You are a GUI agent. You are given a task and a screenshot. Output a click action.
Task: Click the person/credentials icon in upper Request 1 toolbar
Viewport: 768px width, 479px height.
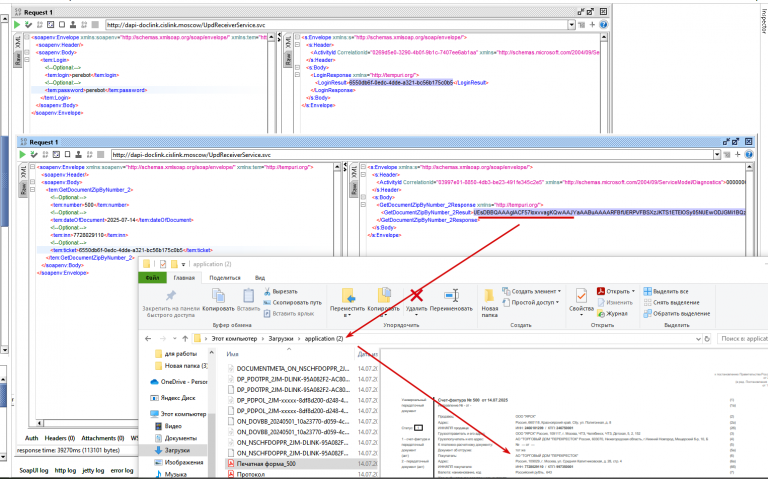coord(73,24)
